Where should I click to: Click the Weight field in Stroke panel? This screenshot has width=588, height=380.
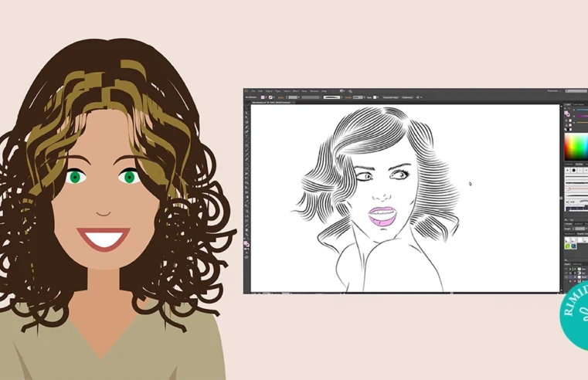pyautogui.click(x=580, y=229)
